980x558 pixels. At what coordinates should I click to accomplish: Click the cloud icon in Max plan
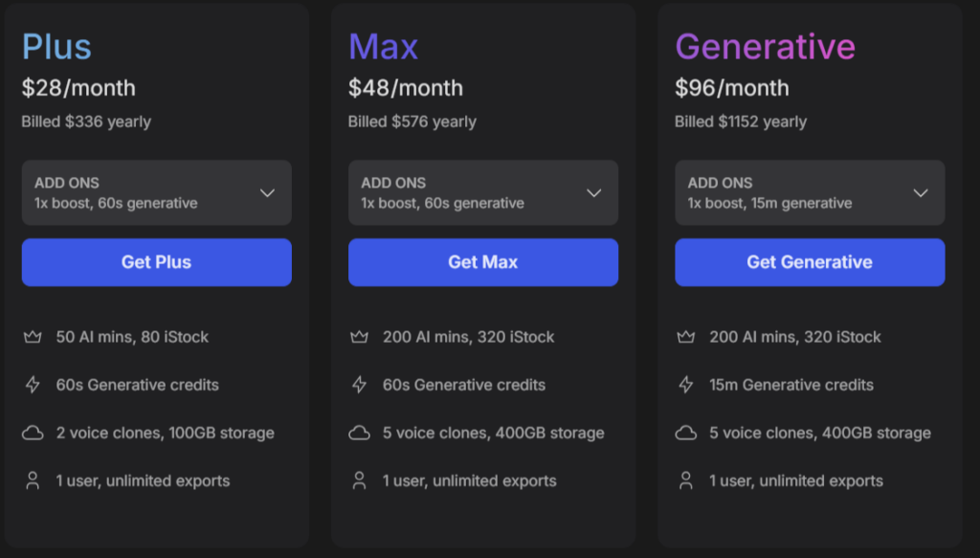point(360,433)
